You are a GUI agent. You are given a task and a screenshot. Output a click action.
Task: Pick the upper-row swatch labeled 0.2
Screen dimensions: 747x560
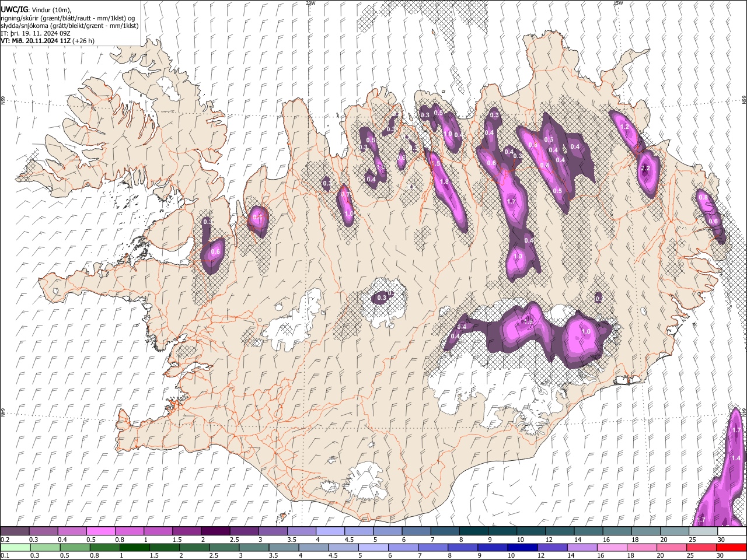[15, 531]
